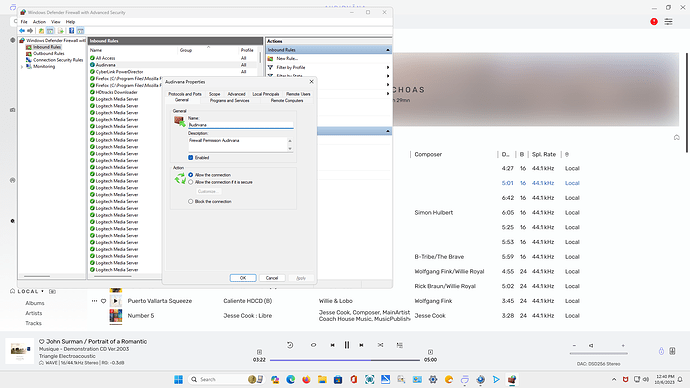Image resolution: width=690 pixels, height=388 pixels.
Task: Go forward using the firewall toolbar Forward arrow
Action: coord(30,31)
